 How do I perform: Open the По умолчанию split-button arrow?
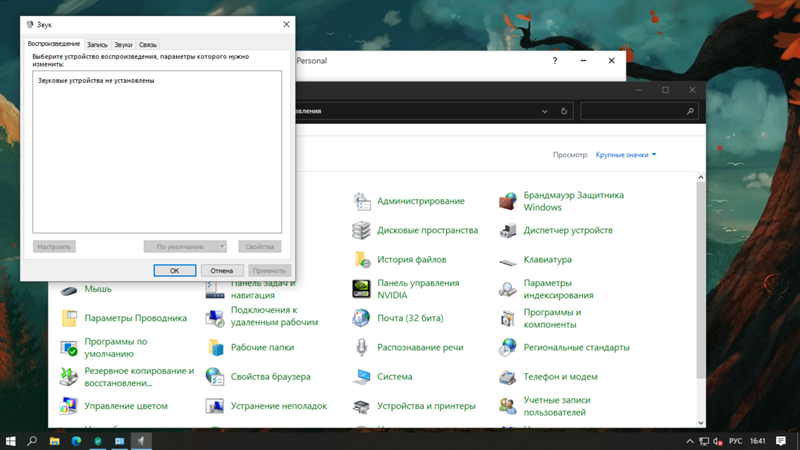(222, 246)
